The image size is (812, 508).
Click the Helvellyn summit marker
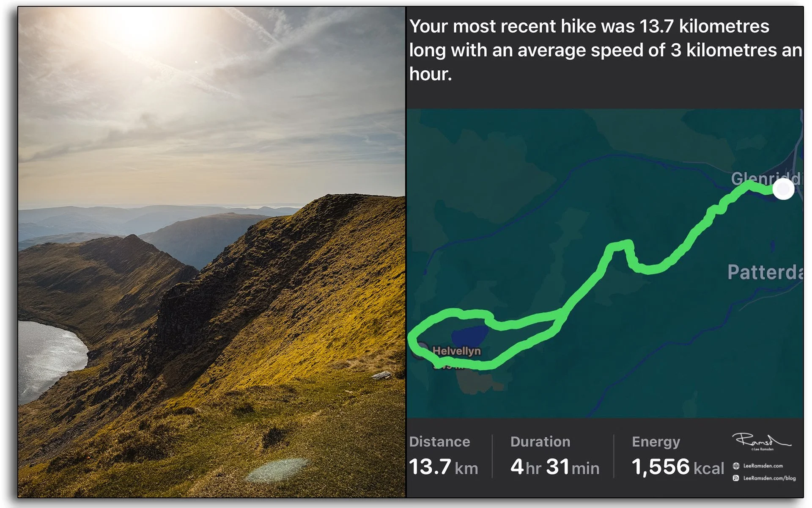(420, 350)
